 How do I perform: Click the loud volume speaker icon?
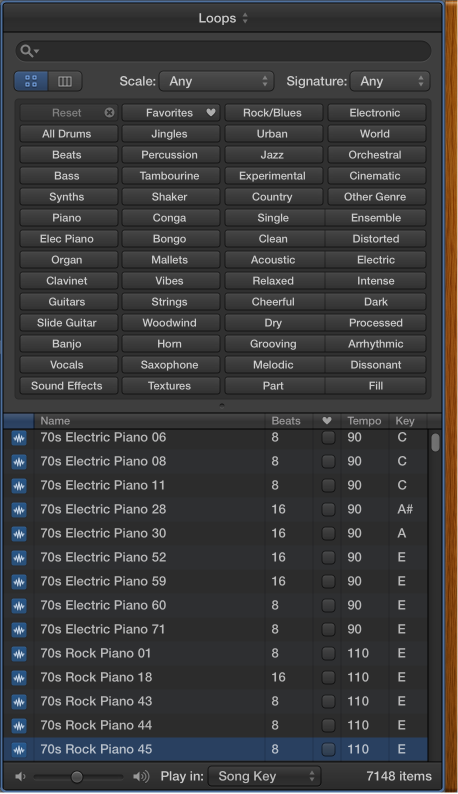tap(141, 776)
